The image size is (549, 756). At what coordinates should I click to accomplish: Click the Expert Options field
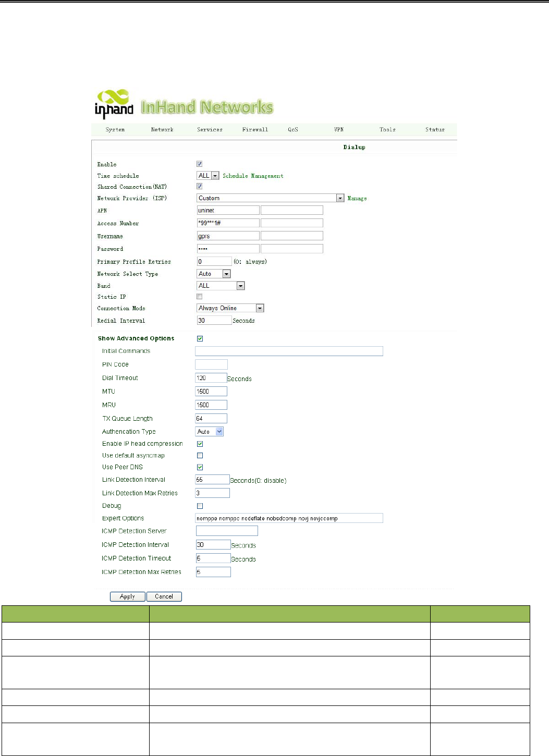(289, 518)
